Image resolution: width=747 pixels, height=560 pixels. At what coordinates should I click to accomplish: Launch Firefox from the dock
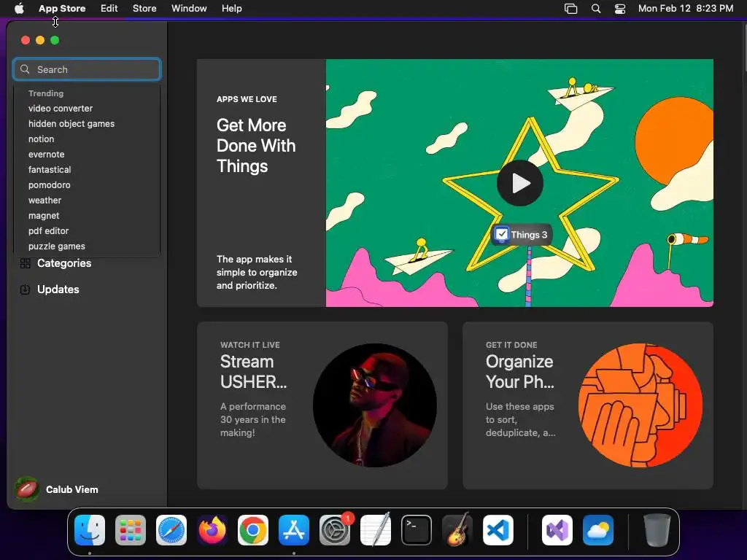212,530
